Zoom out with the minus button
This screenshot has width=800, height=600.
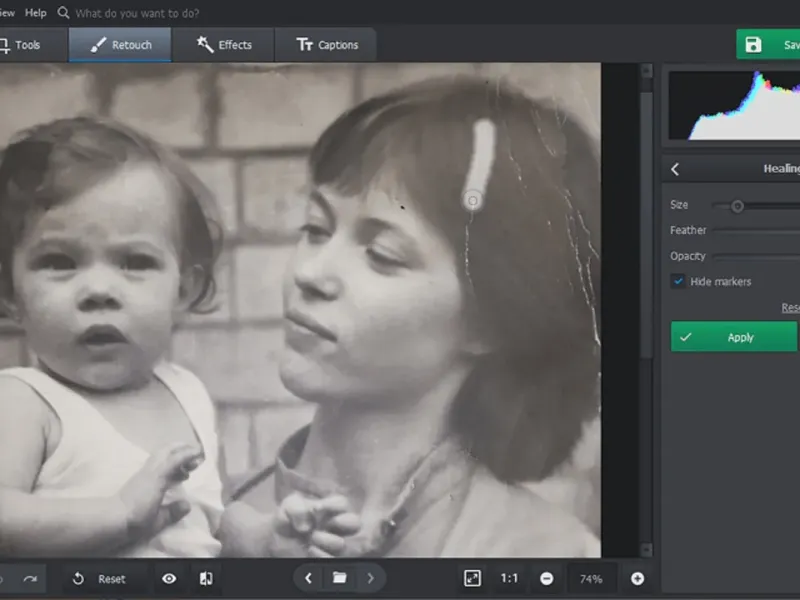click(547, 578)
